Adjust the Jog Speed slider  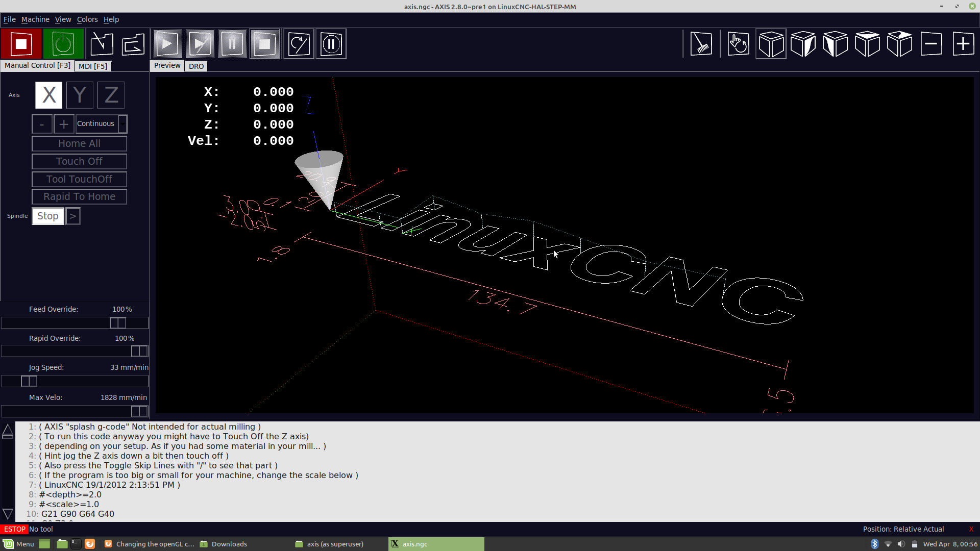pos(75,381)
